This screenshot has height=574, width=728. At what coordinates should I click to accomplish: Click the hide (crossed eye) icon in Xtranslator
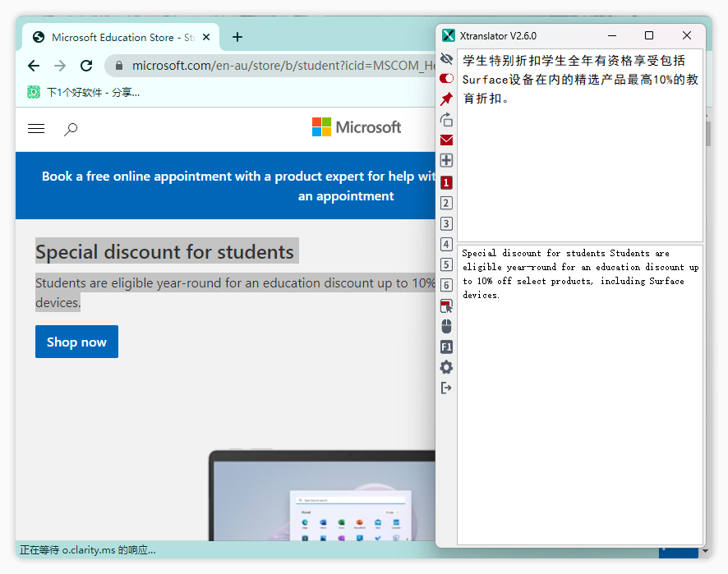click(446, 58)
